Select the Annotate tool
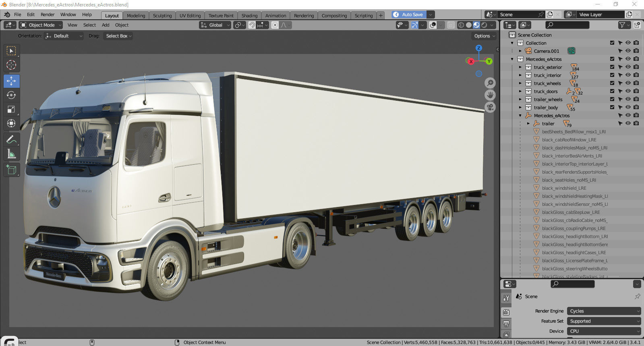Image resolution: width=644 pixels, height=346 pixels. [x=11, y=140]
